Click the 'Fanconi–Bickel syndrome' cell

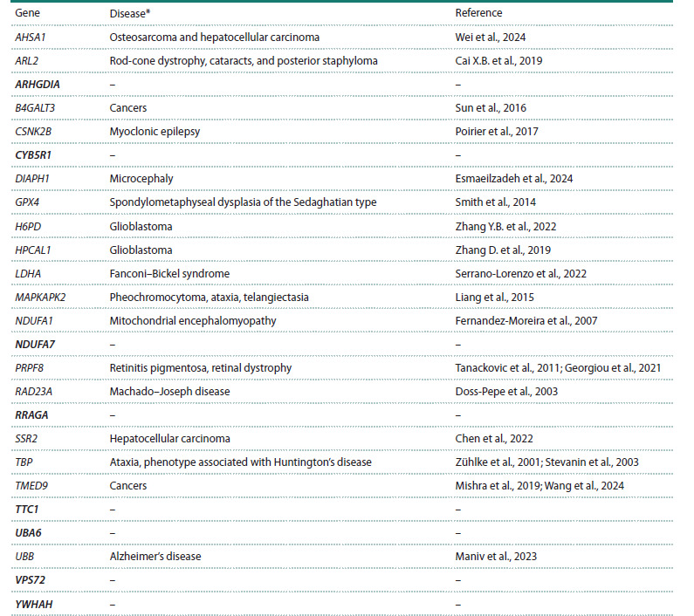click(169, 274)
